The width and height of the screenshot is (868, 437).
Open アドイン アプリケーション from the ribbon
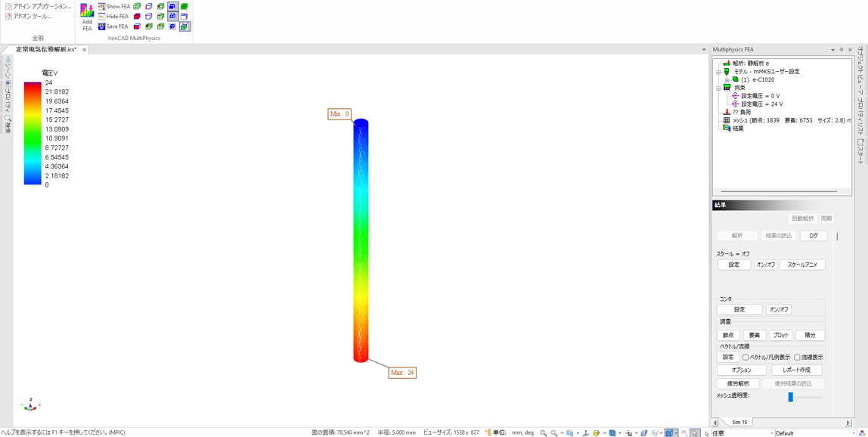click(38, 6)
